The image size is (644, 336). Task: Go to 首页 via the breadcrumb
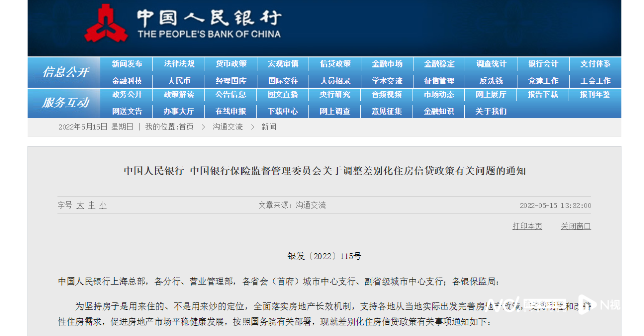(x=186, y=127)
